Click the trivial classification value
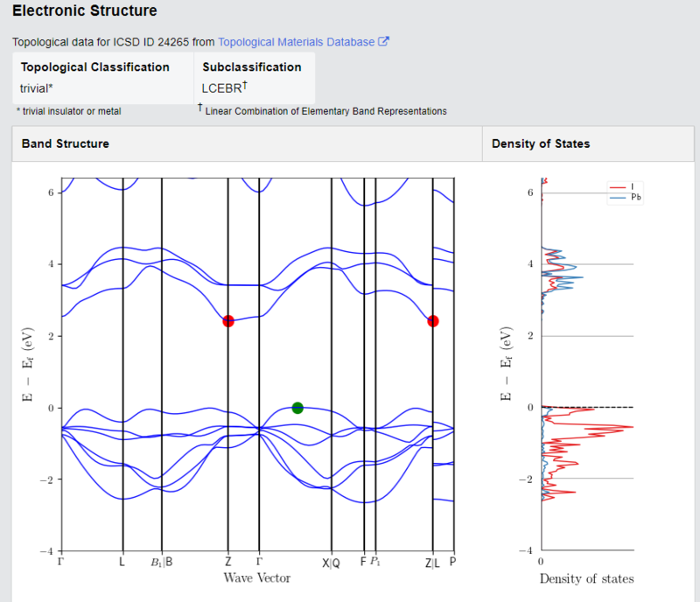 (x=36, y=88)
